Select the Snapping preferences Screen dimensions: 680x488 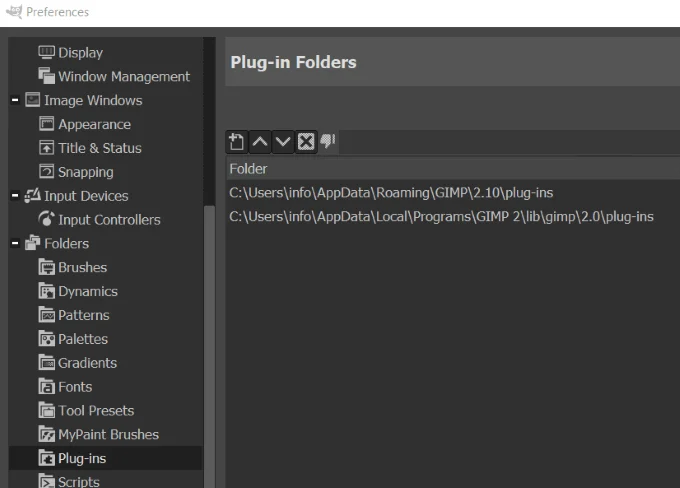(x=86, y=172)
